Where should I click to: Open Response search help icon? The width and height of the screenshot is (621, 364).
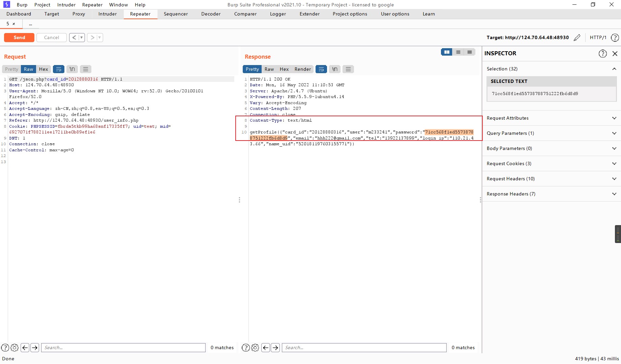coord(246,347)
